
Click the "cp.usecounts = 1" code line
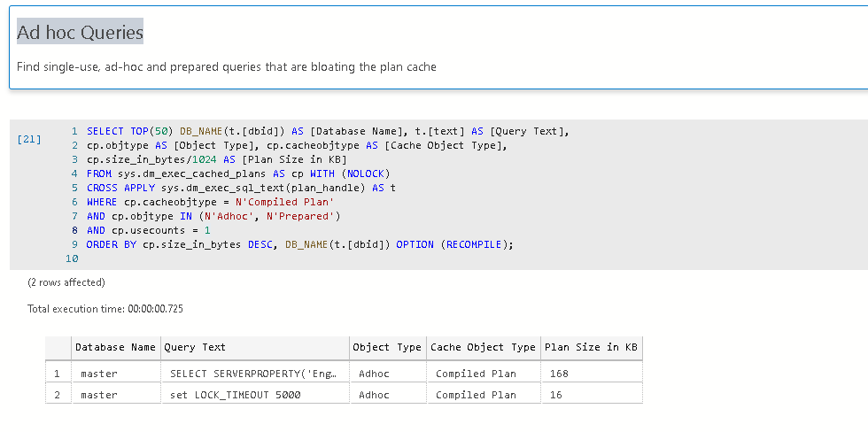(149, 230)
